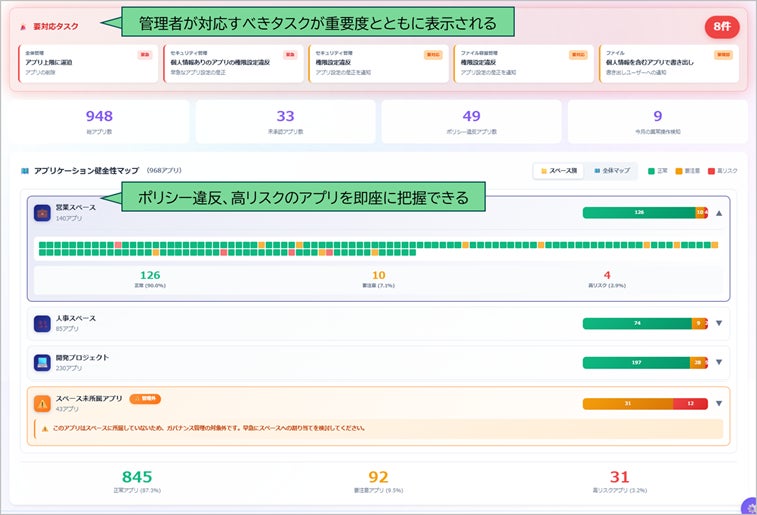Click the 8件 task count badge
The height and width of the screenshot is (515, 757).
coord(722,27)
